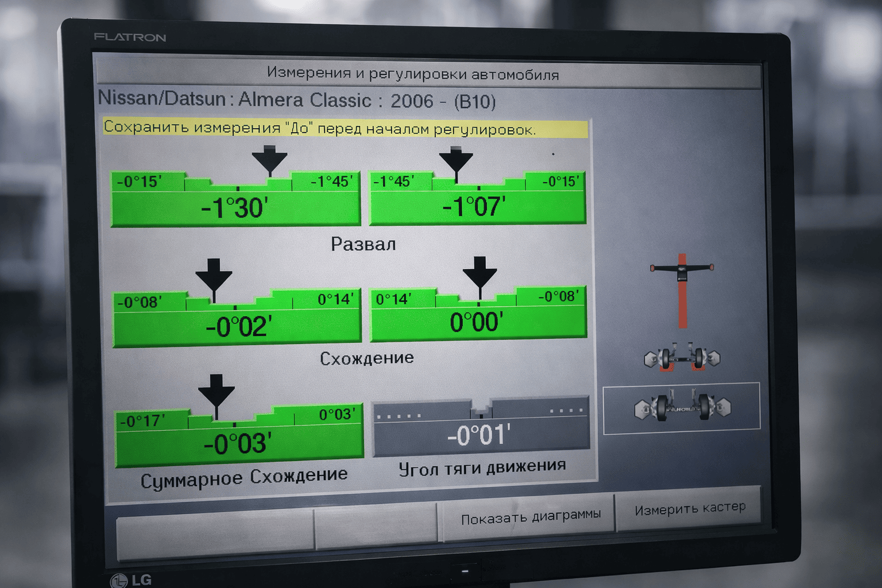Click the arrow pointer above -1°07' gauge
This screenshot has width=882, height=588.
(456, 163)
